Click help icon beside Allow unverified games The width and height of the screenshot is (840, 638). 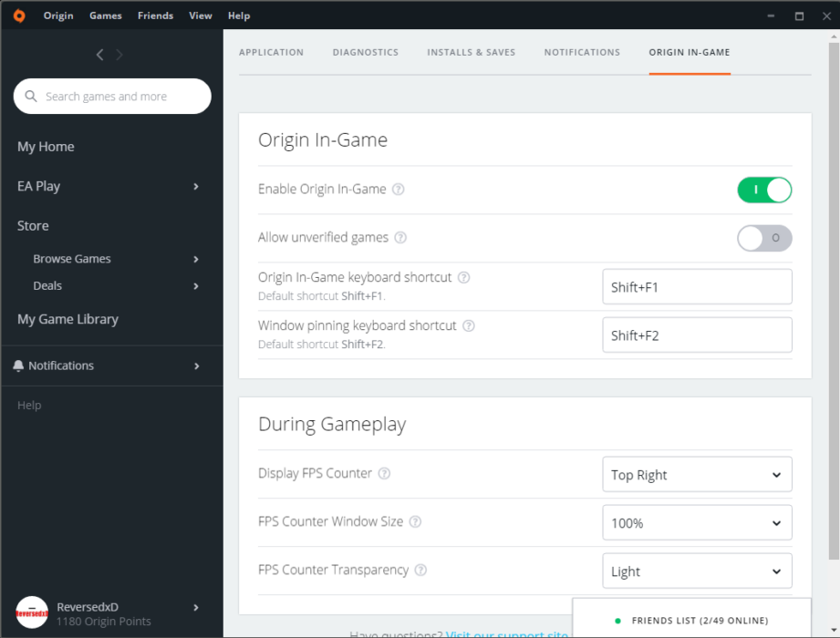pyautogui.click(x=399, y=237)
